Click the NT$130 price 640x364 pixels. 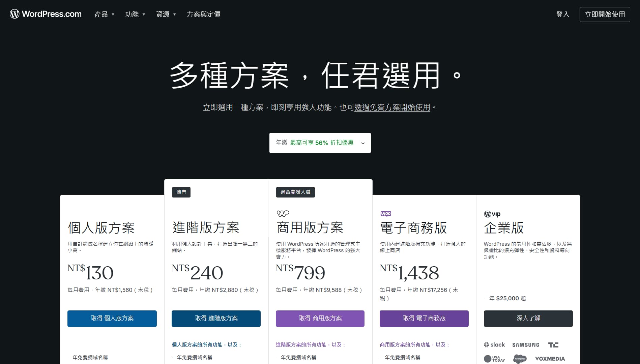tap(90, 272)
